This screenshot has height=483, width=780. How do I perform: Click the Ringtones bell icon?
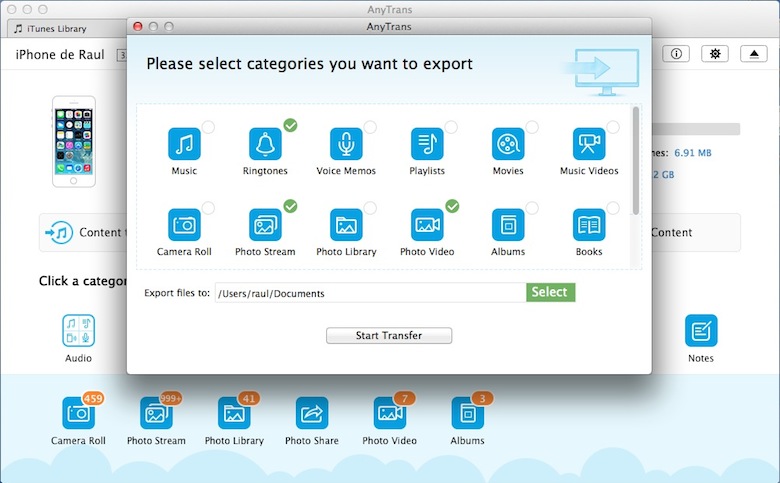coord(265,144)
